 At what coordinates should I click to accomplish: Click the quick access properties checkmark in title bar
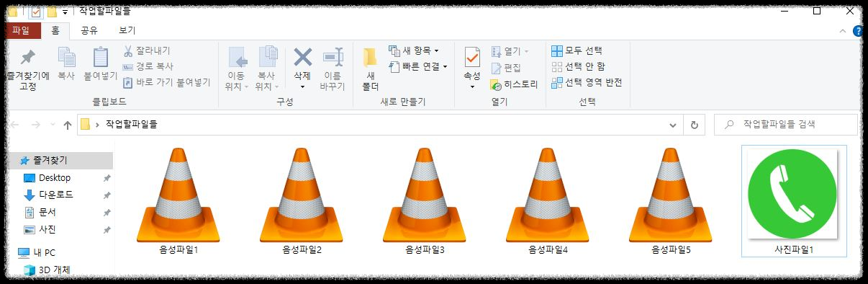[37, 12]
